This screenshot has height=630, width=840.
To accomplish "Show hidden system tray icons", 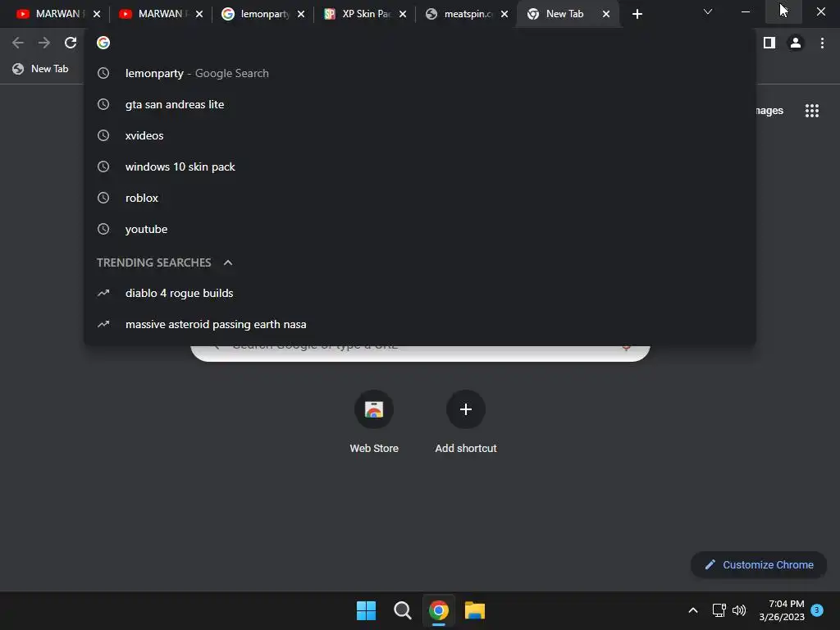I will [x=692, y=610].
